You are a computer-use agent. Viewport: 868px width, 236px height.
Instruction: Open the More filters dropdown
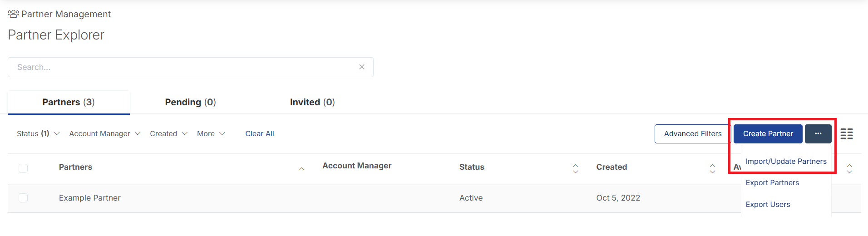pyautogui.click(x=211, y=133)
